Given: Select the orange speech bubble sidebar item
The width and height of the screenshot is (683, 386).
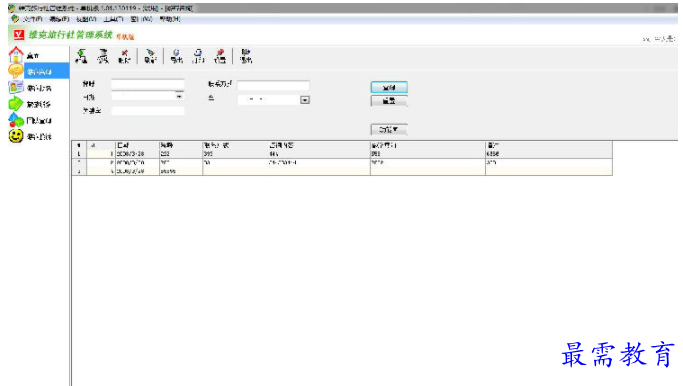Looking at the screenshot, I should tap(38, 71).
